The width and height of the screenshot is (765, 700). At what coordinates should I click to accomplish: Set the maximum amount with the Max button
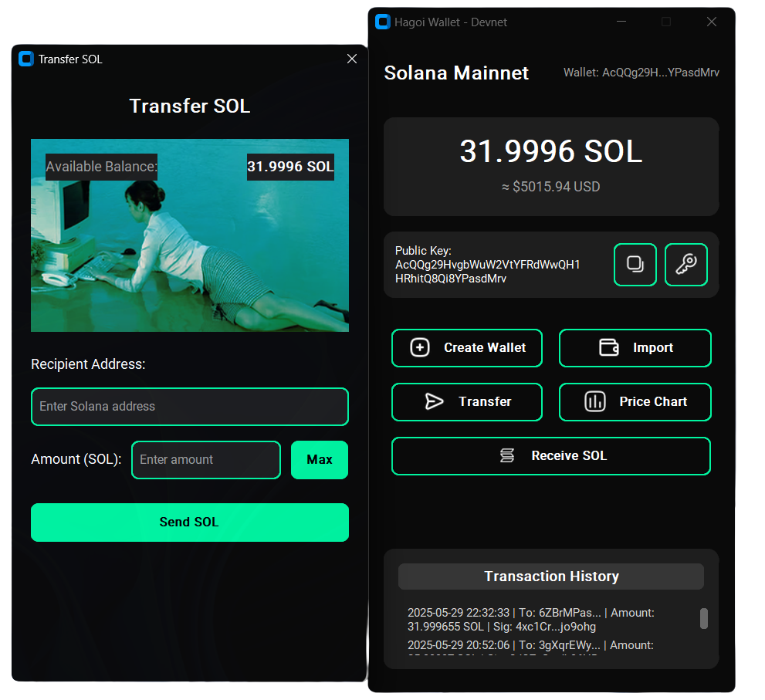(320, 459)
